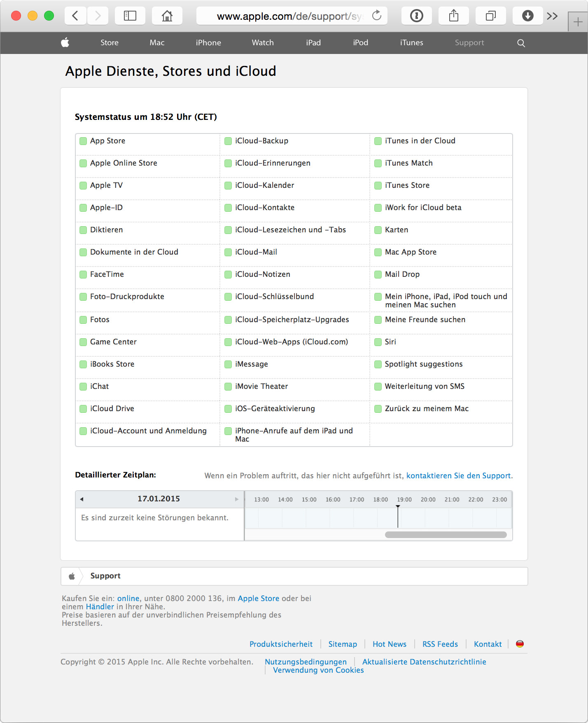Click the Game Center status indicator
The width and height of the screenshot is (588, 723).
(83, 342)
